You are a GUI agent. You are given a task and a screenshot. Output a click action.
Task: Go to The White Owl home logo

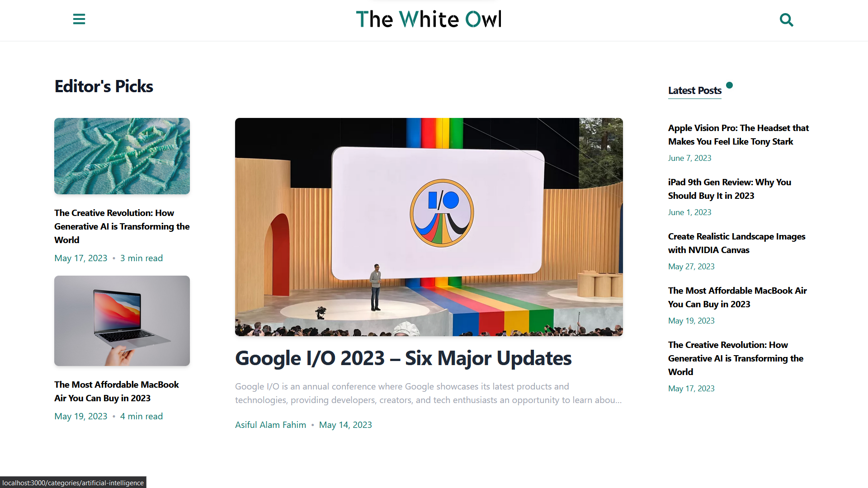coord(429,19)
